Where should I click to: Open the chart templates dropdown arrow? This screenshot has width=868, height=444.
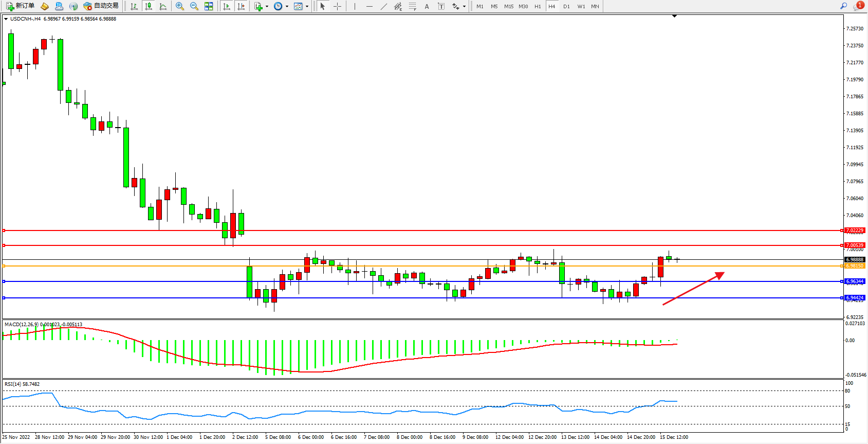point(307,7)
